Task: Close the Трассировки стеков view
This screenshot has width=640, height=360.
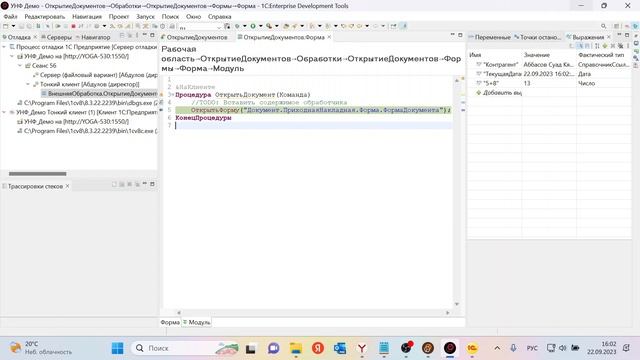Action: pyautogui.click(x=67, y=186)
